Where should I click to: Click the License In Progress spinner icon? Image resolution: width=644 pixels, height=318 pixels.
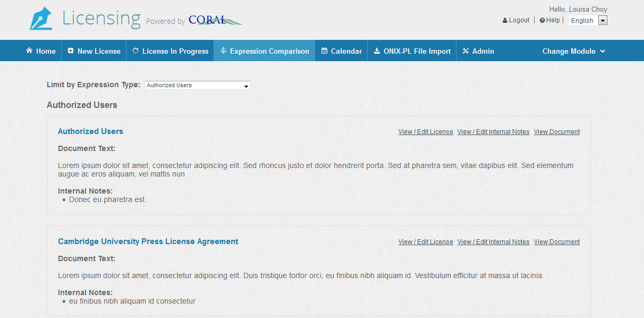click(x=135, y=51)
